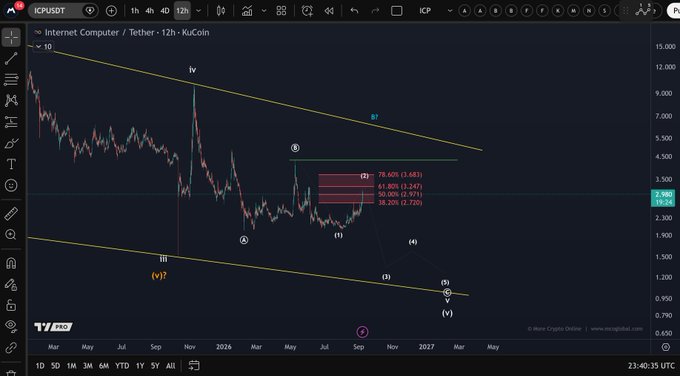Image resolution: width=680 pixels, height=376 pixels.
Task: Click the link drawings chain icon
Action: click(11, 347)
